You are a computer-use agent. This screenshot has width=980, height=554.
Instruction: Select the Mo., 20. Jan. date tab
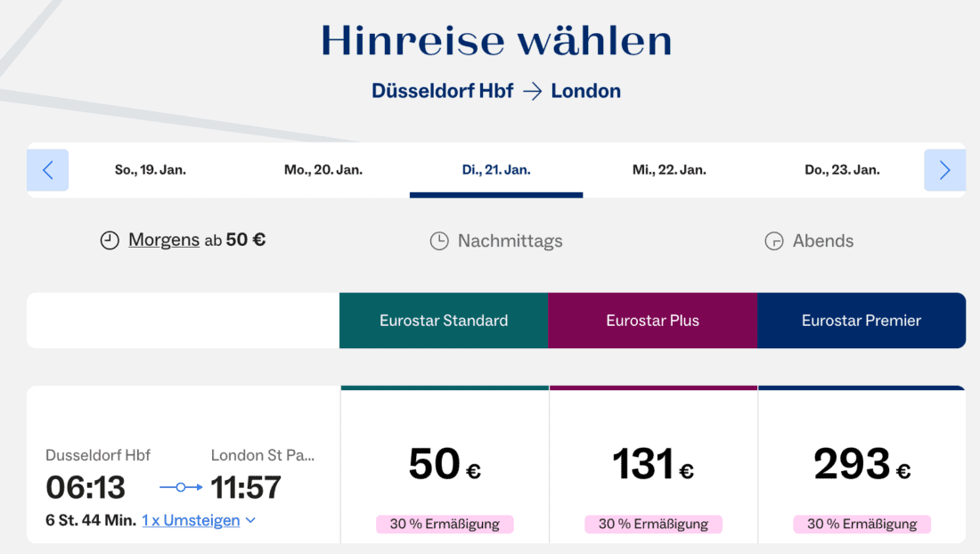click(x=323, y=170)
